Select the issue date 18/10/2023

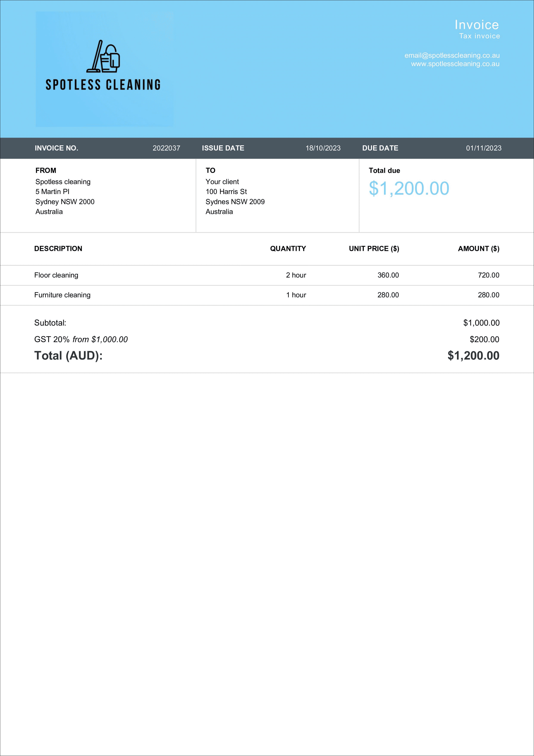click(x=323, y=148)
